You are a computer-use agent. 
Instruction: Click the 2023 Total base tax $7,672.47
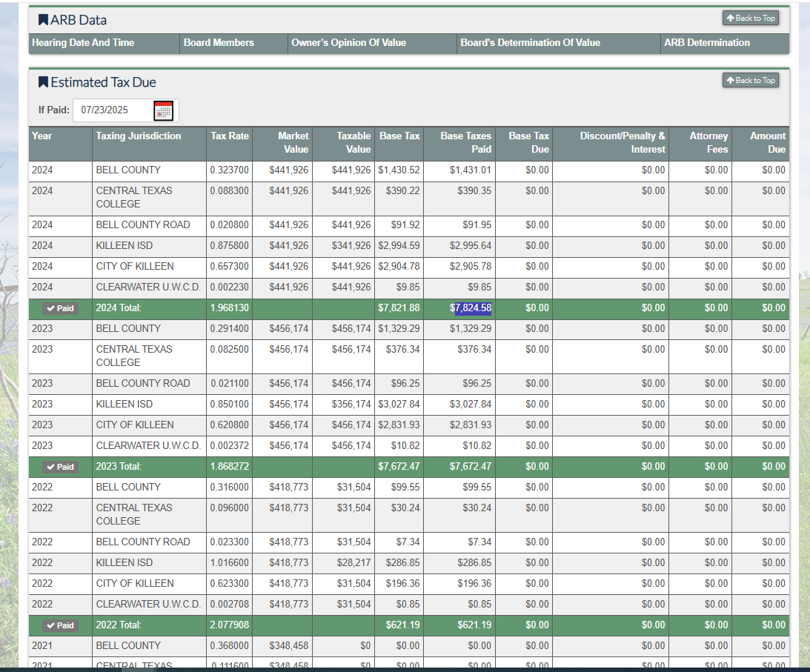[x=399, y=467]
